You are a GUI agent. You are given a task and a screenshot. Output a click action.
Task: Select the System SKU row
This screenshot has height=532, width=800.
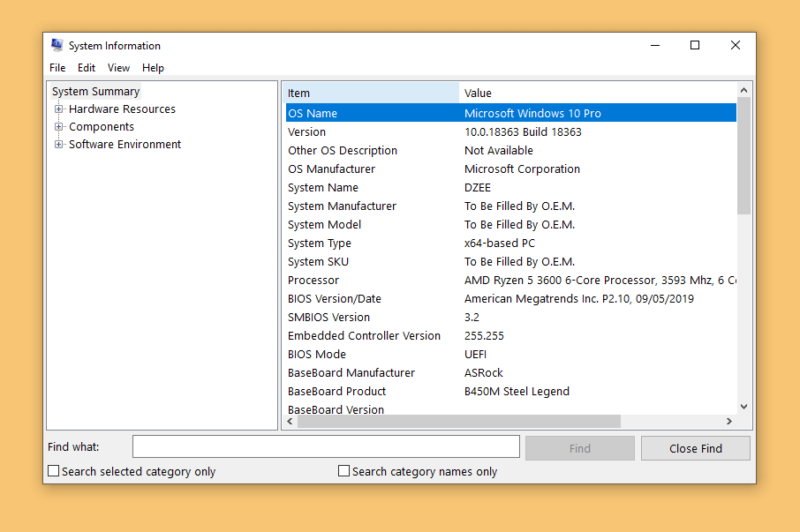click(x=510, y=261)
